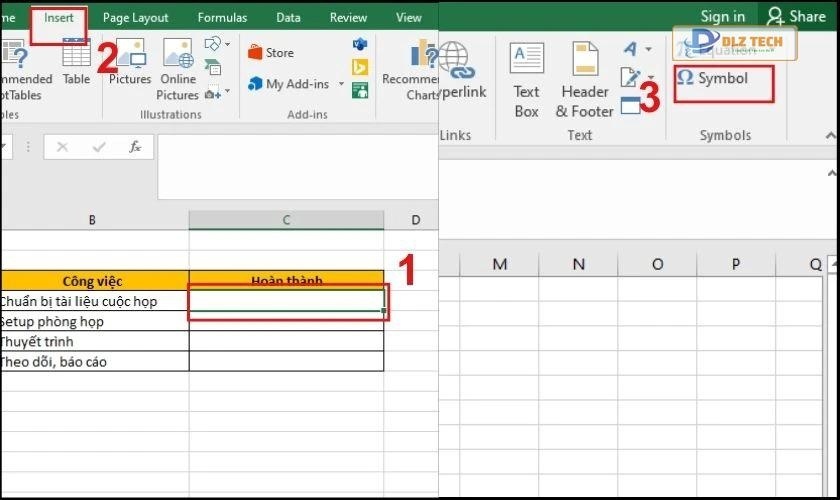Collapse the ribbon with the chevron
Image resolution: width=840 pixels, height=500 pixels.
(829, 135)
